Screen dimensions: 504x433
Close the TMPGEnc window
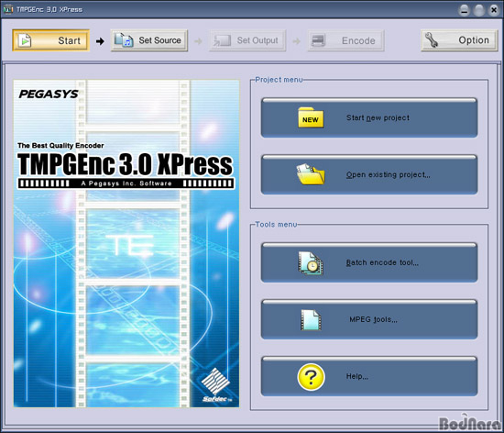point(494,10)
